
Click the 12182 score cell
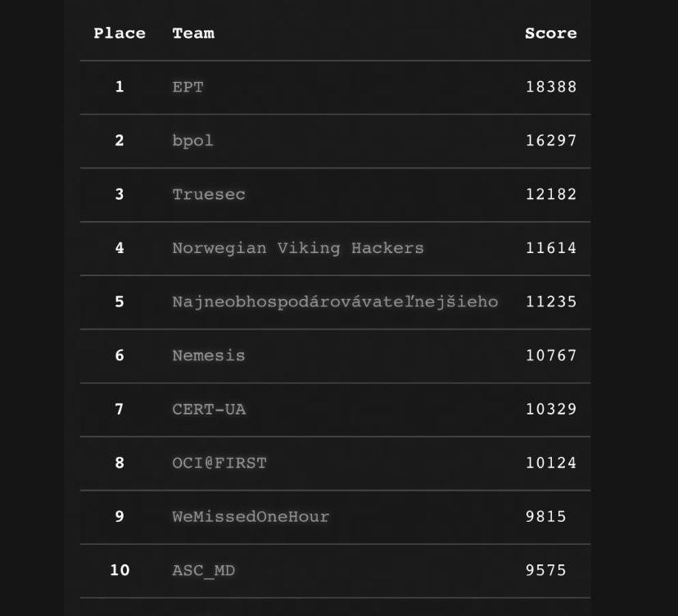coord(551,194)
